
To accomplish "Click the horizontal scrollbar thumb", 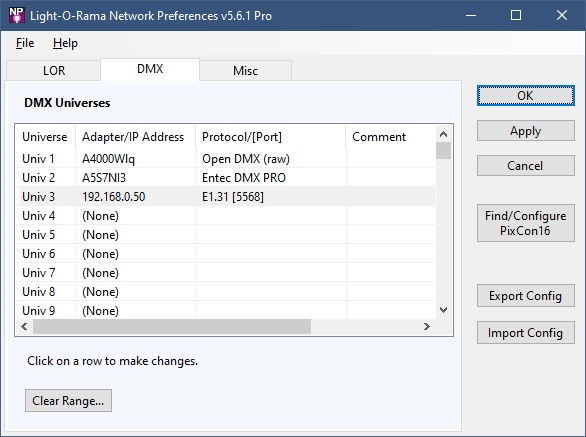I will 172,327.
